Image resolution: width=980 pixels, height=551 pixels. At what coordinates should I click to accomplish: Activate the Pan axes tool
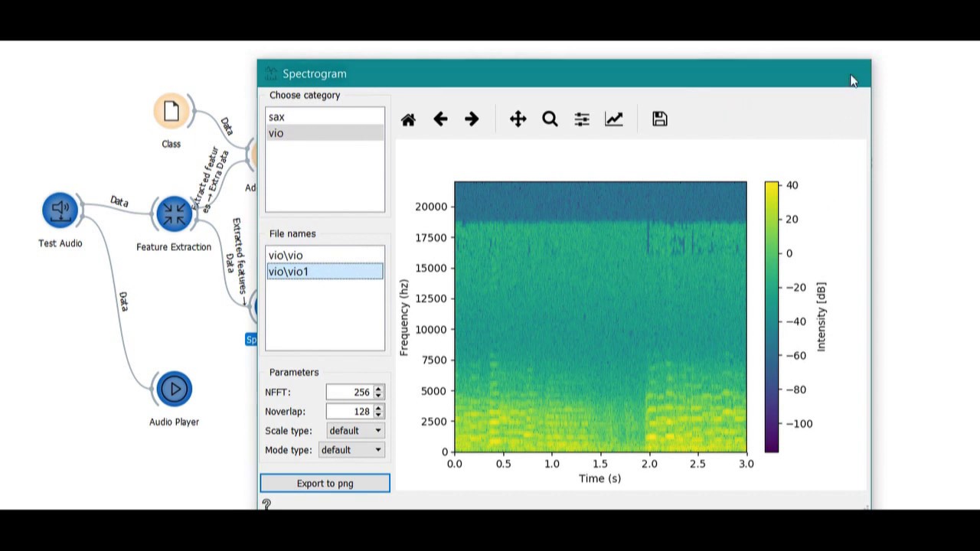pyautogui.click(x=518, y=119)
